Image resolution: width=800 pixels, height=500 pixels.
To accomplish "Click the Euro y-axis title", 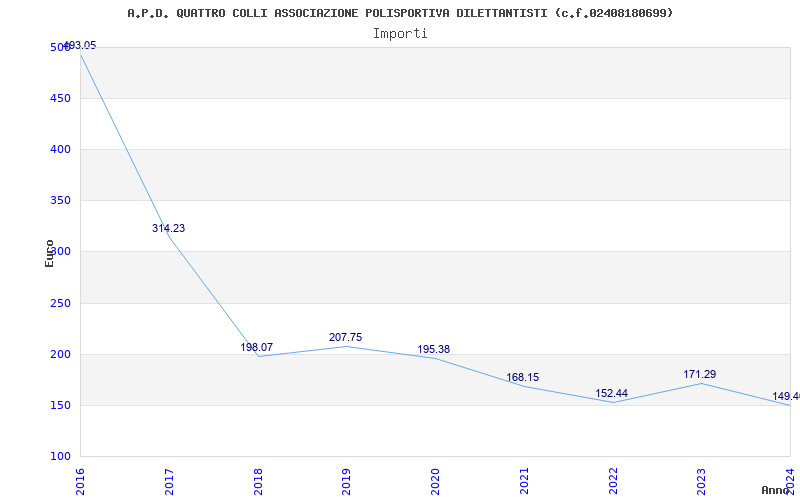I will 49,254.
